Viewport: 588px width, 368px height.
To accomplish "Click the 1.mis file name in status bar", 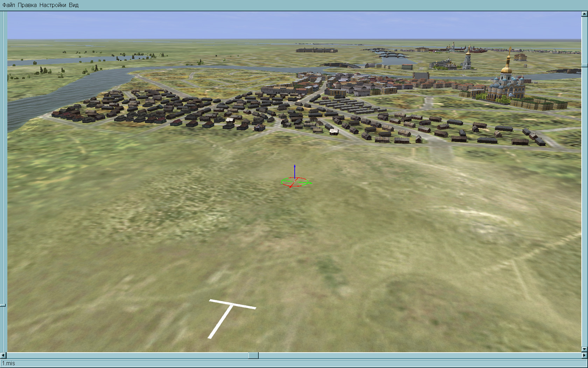I will click(x=9, y=363).
